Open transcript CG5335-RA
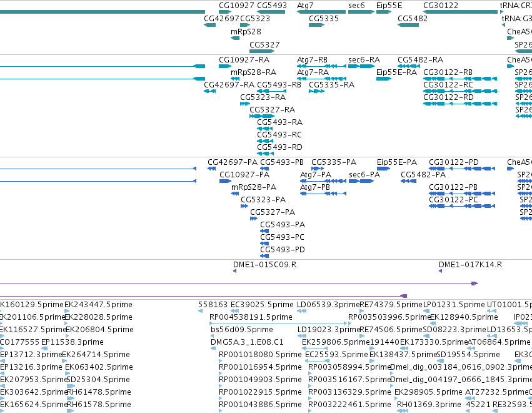 [x=316, y=91]
